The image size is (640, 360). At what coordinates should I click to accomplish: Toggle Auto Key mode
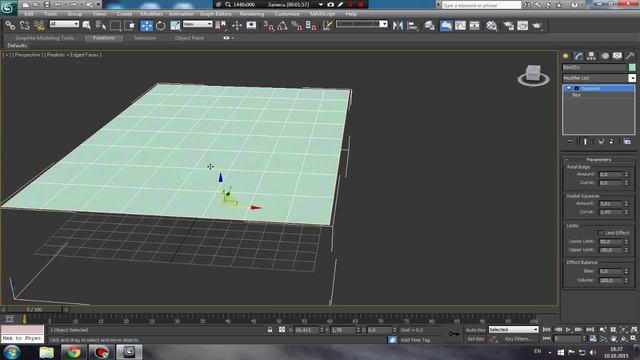point(476,330)
